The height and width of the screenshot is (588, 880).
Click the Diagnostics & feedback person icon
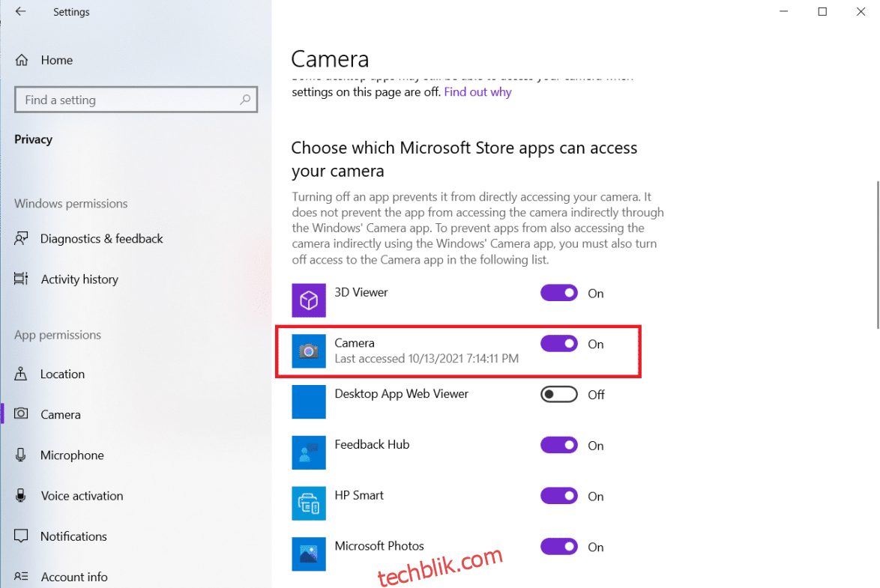(21, 239)
